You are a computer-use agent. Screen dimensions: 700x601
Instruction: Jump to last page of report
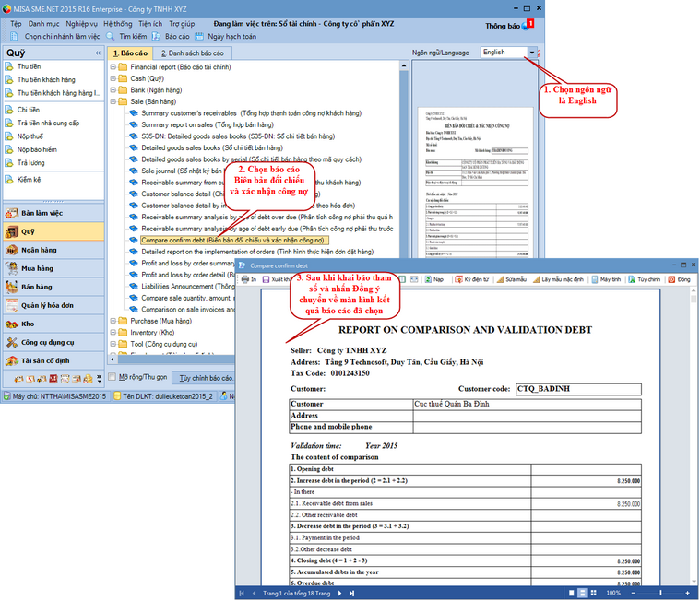351,593
